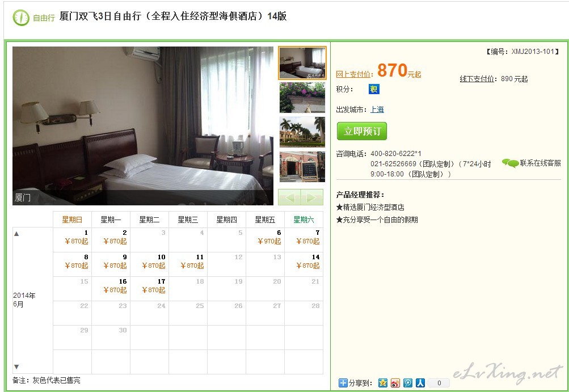569x392 pixels.
Task: Go to the next month with the down triangle
Action: click(16, 366)
